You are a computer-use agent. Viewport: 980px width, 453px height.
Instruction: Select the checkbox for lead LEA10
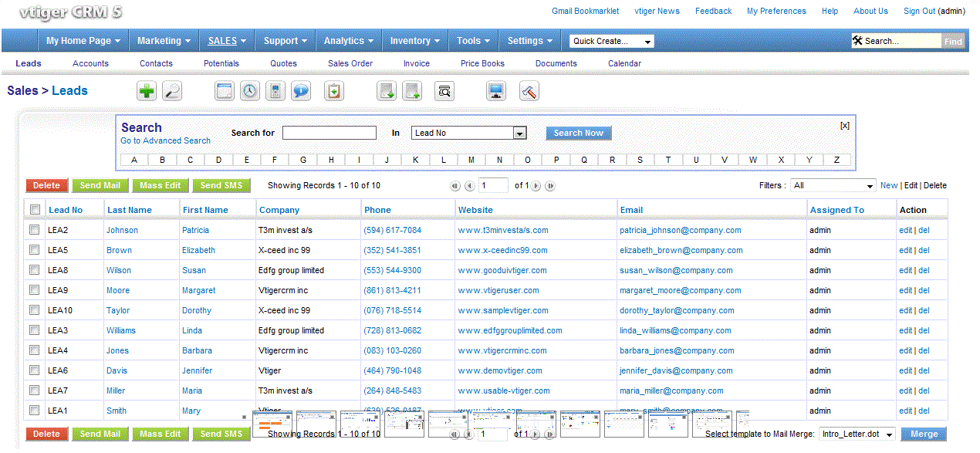[x=34, y=310]
